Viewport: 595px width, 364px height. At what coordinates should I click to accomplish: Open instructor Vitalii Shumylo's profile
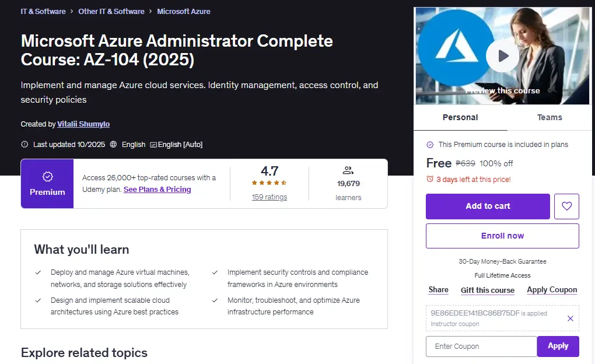83,124
